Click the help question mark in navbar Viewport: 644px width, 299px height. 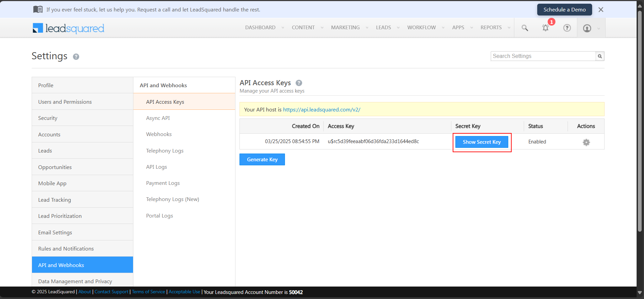coord(567,28)
